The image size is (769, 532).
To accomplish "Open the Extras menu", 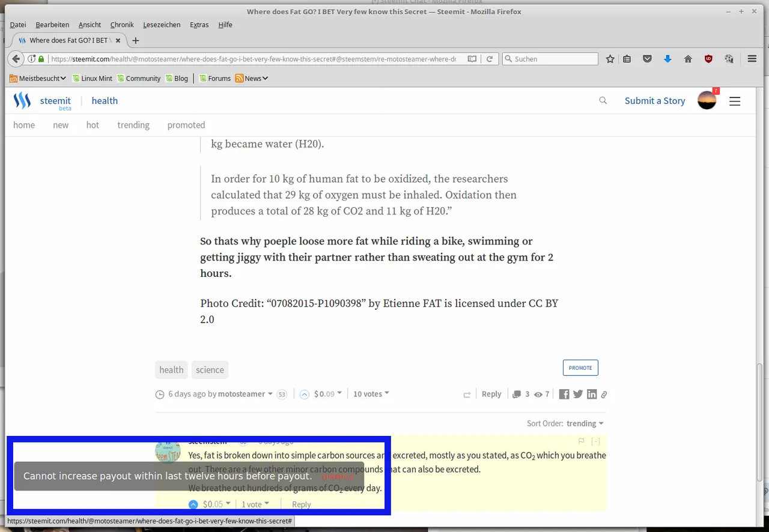I will click(199, 25).
